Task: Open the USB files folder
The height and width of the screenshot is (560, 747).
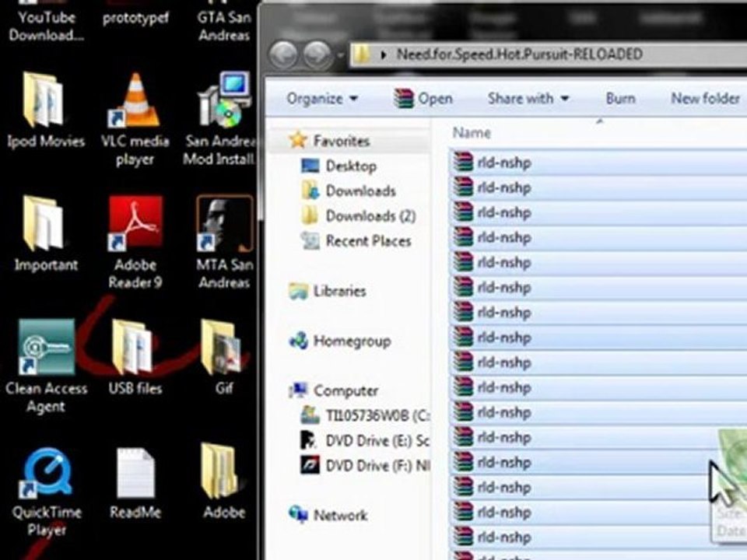Action: tap(135, 357)
